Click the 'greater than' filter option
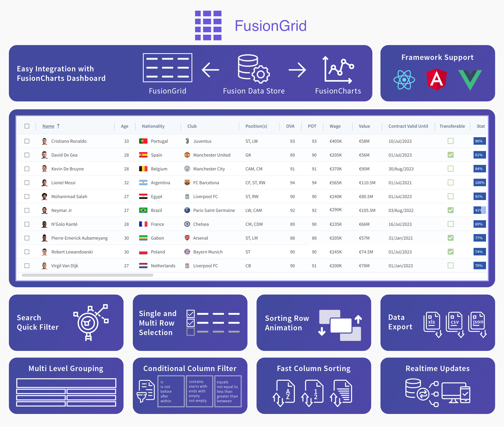This screenshot has height=427, width=504. [x=227, y=396]
